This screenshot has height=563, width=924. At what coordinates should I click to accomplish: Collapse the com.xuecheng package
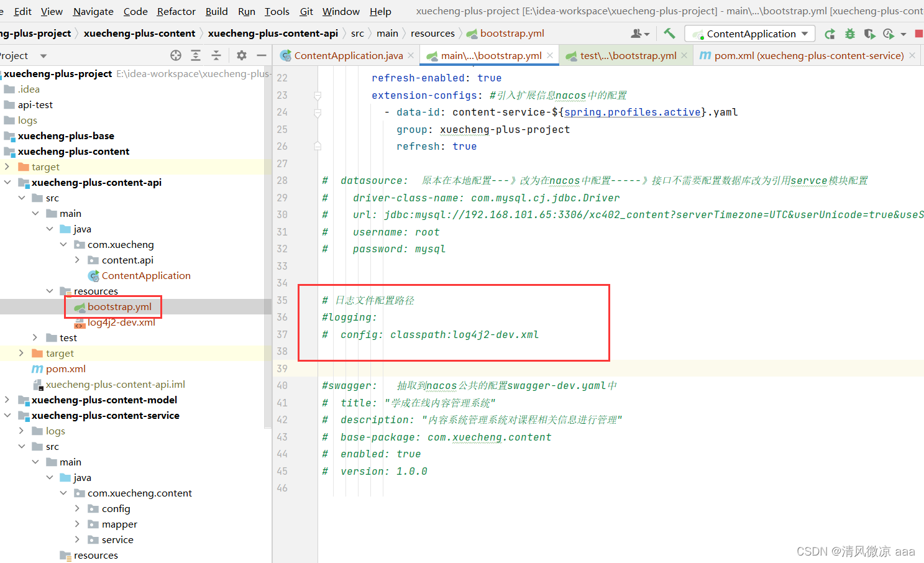pyautogui.click(x=63, y=244)
